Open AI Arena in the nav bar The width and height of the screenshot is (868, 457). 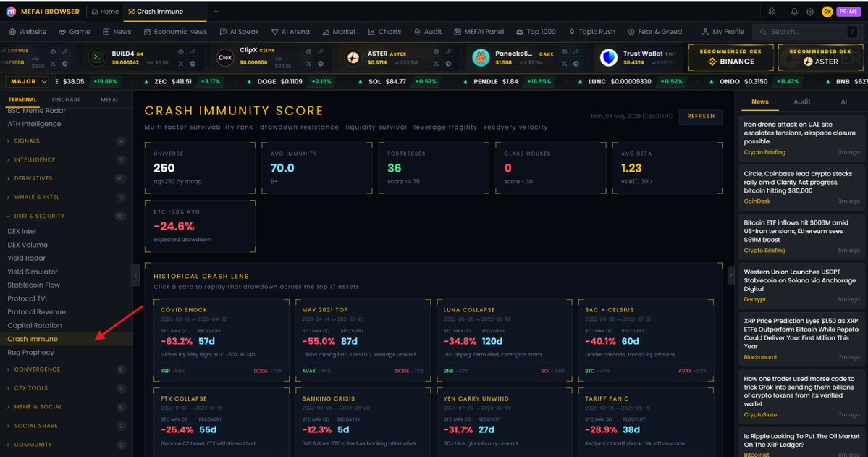(290, 32)
